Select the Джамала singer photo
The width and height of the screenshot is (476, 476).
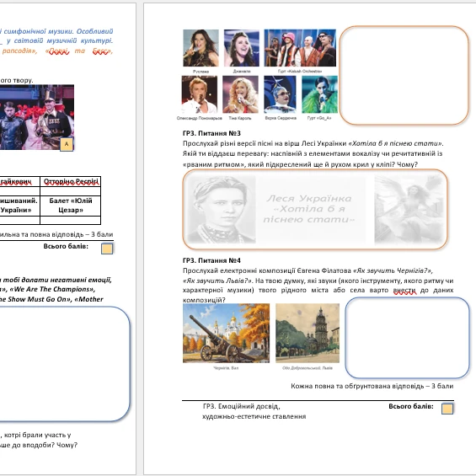coord(242,48)
